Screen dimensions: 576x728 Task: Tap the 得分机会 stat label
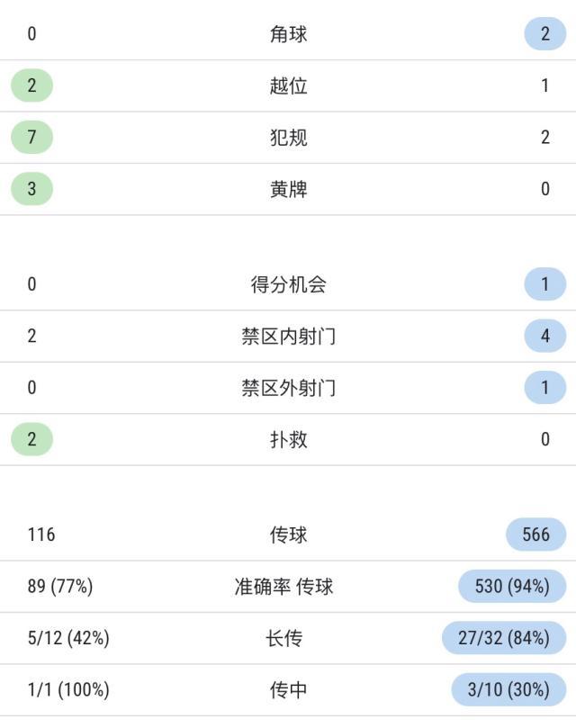pyautogui.click(x=288, y=284)
